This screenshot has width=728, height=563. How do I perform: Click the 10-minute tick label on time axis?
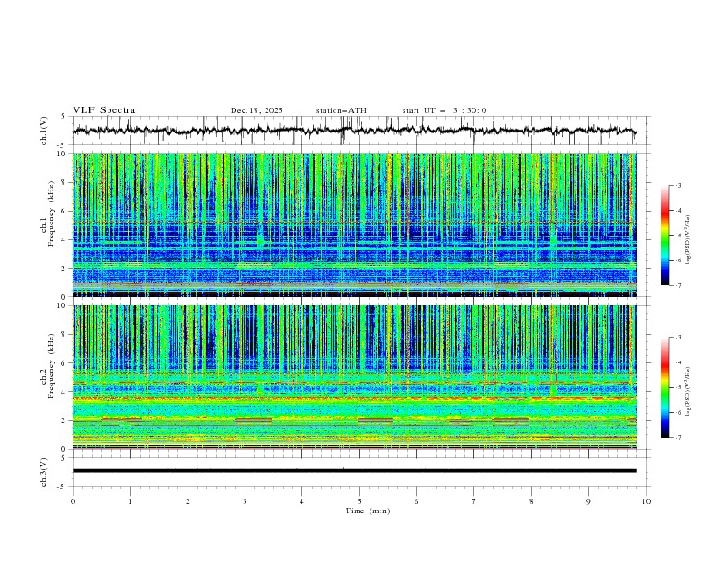pyautogui.click(x=646, y=500)
